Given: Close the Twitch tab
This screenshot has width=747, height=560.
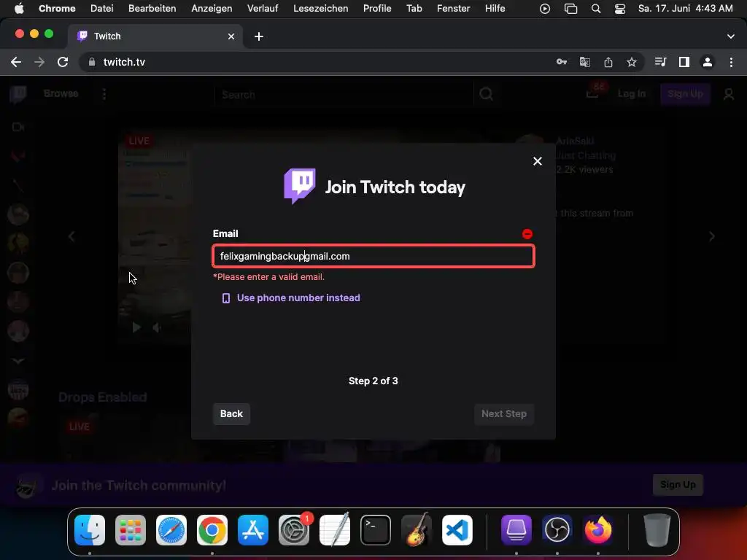Looking at the screenshot, I should [231, 36].
